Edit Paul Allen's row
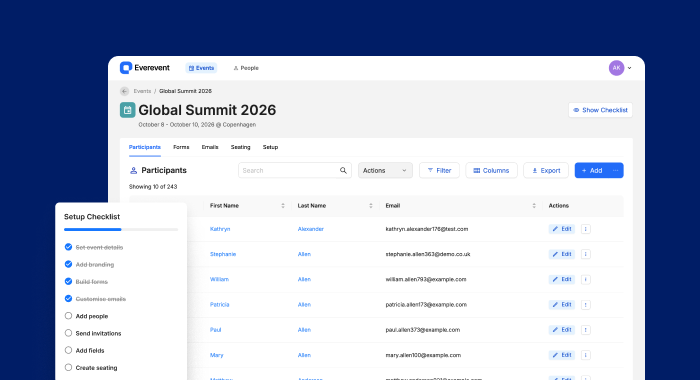 tap(562, 330)
